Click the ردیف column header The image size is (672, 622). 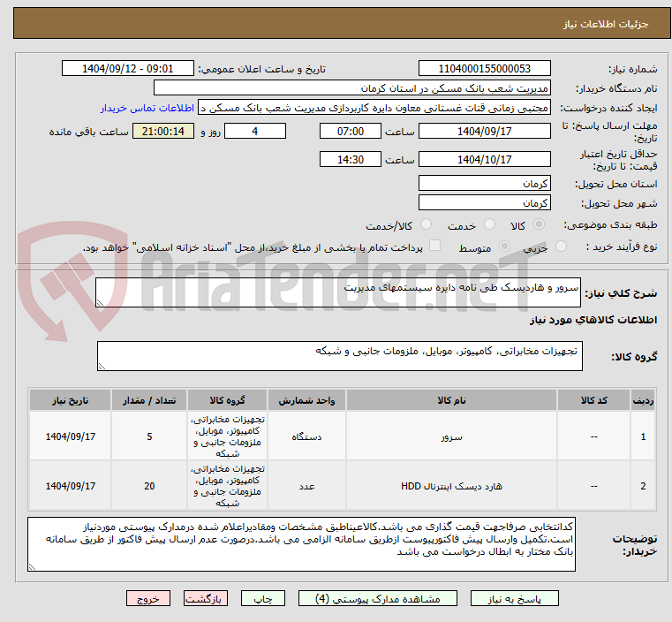643,400
